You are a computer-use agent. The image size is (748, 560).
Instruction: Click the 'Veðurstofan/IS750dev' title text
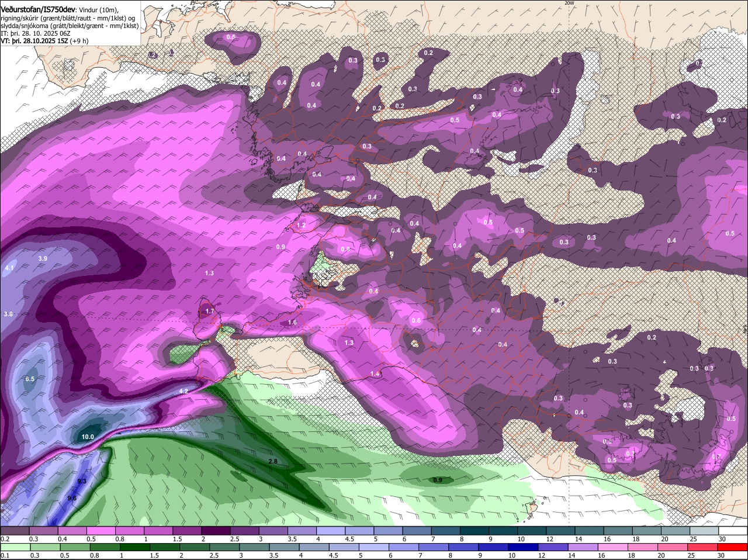tap(38, 9)
